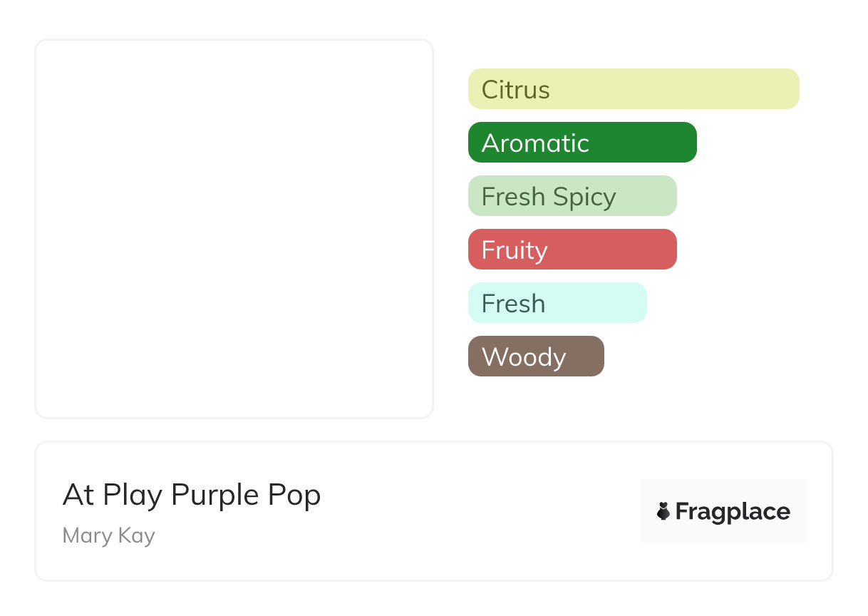868x616 pixels.
Task: Open the 'At Play Purple Pop' title
Action: 192,495
